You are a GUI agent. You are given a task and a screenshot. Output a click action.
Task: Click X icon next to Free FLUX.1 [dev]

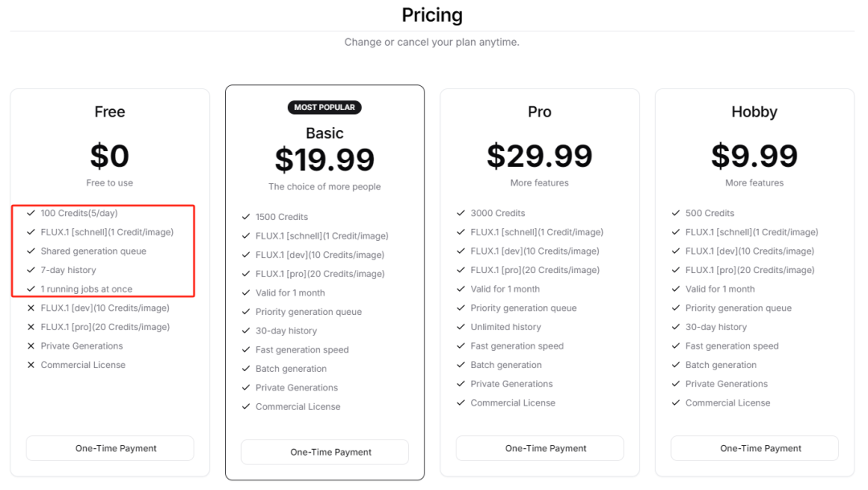click(x=31, y=308)
